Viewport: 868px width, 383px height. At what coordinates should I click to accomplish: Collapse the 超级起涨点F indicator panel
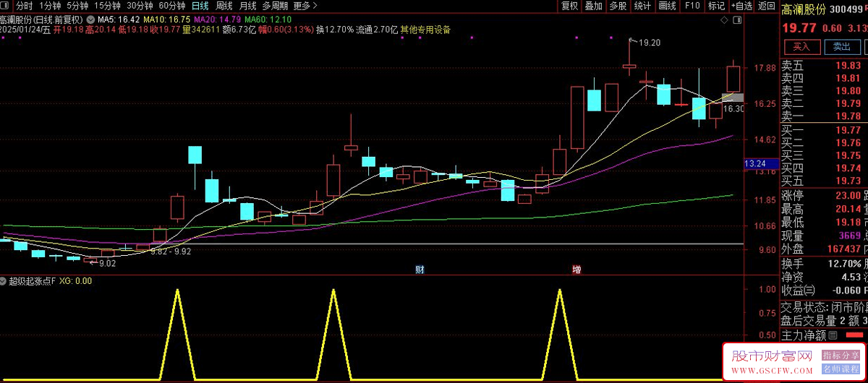(4, 281)
